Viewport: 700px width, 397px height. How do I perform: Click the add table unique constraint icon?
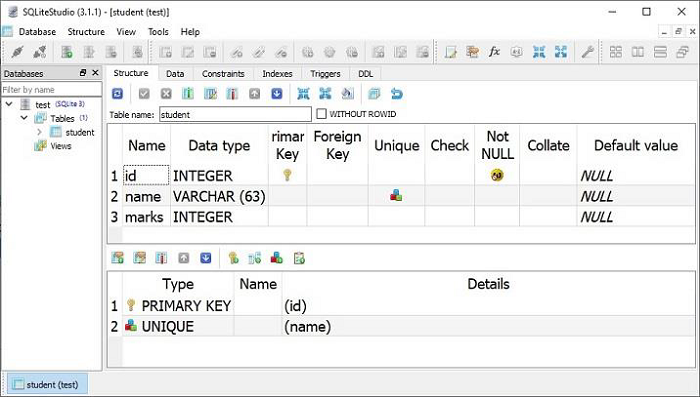click(277, 258)
